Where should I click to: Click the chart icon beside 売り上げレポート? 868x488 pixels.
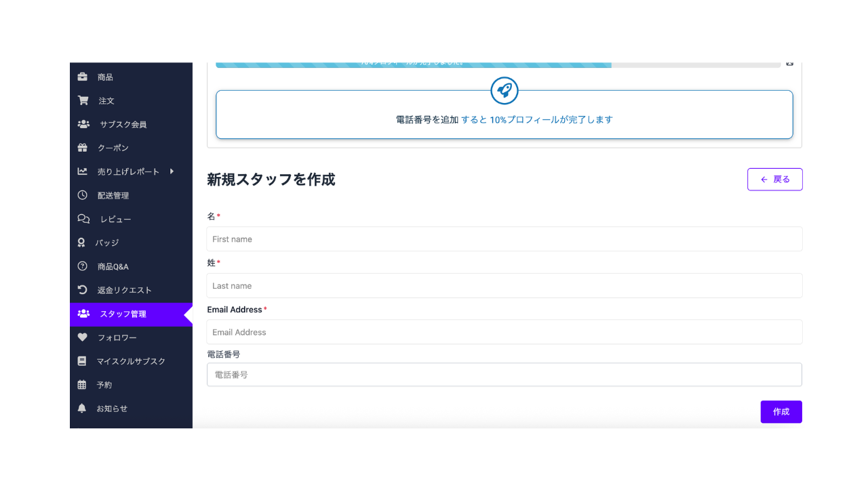(83, 171)
